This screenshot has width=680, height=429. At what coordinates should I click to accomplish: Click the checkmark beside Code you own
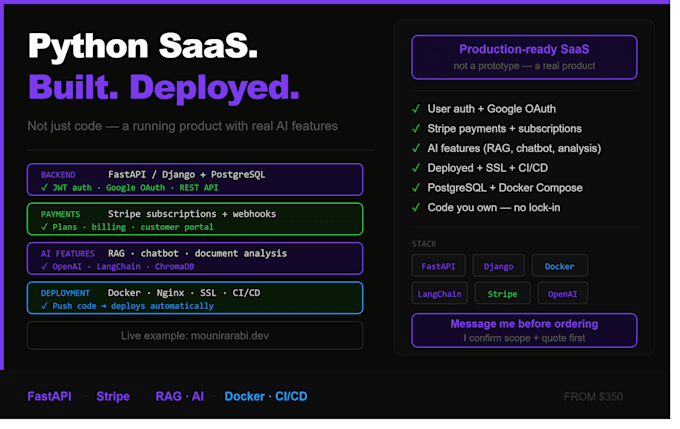(x=416, y=208)
